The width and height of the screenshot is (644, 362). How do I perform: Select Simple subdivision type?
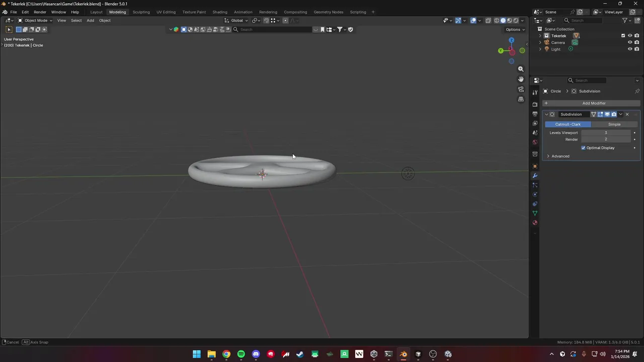(x=614, y=124)
